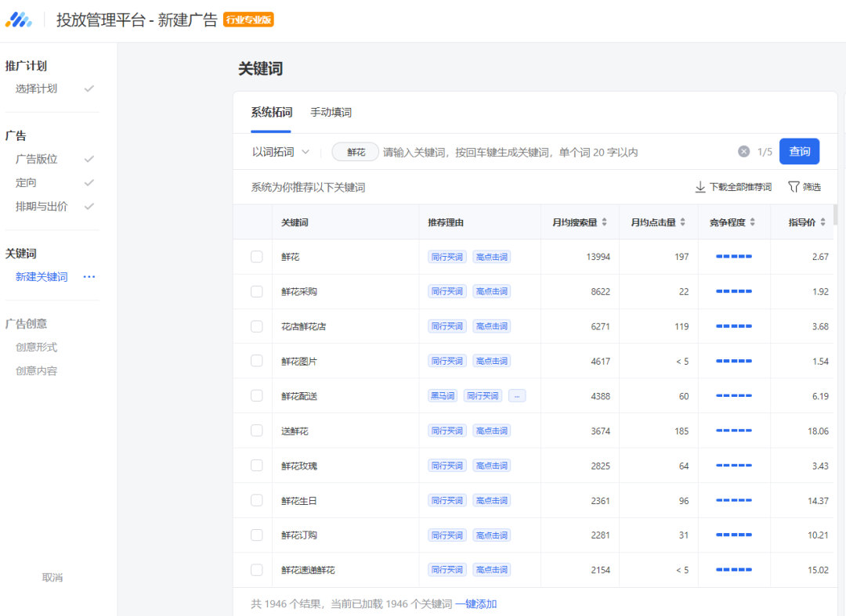
Task: Check the select-all checkbox in table header
Action: tap(256, 222)
